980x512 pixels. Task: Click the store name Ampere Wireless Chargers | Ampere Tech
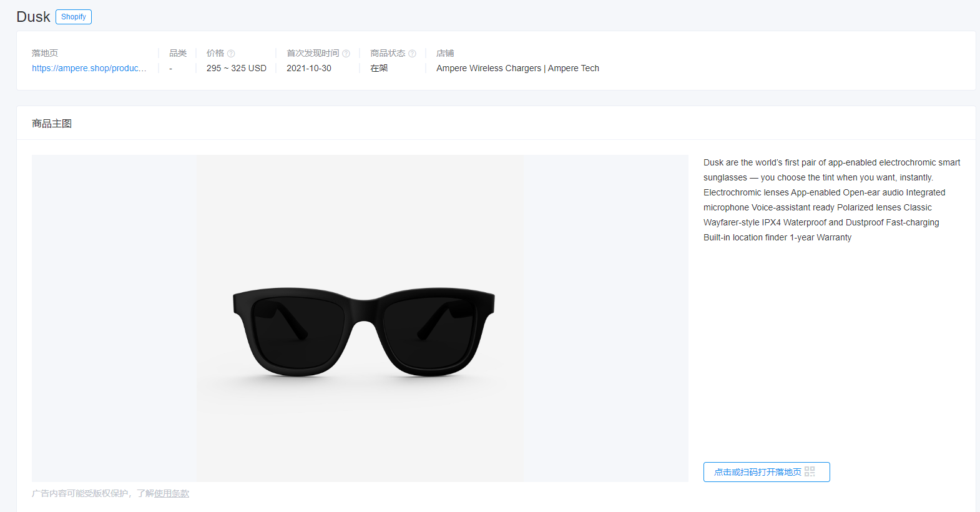pyautogui.click(x=517, y=68)
